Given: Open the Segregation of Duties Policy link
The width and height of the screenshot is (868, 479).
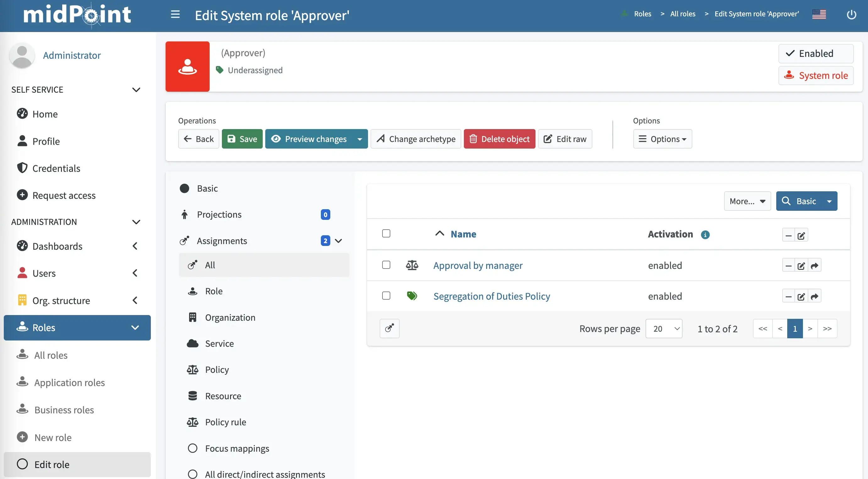Looking at the screenshot, I should coord(491,296).
